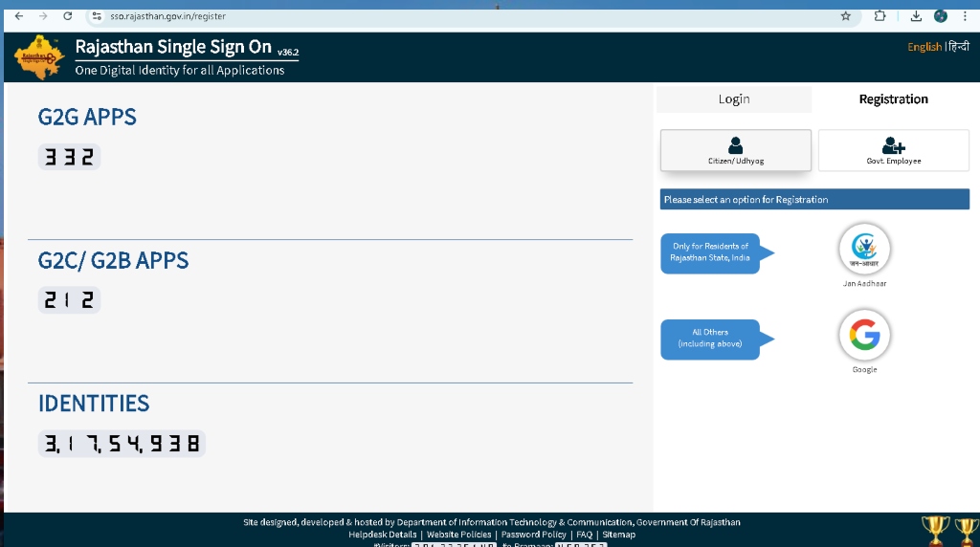This screenshot has width=980, height=547.
Task: Click 'All Others (including above)' bubble
Action: click(x=710, y=339)
